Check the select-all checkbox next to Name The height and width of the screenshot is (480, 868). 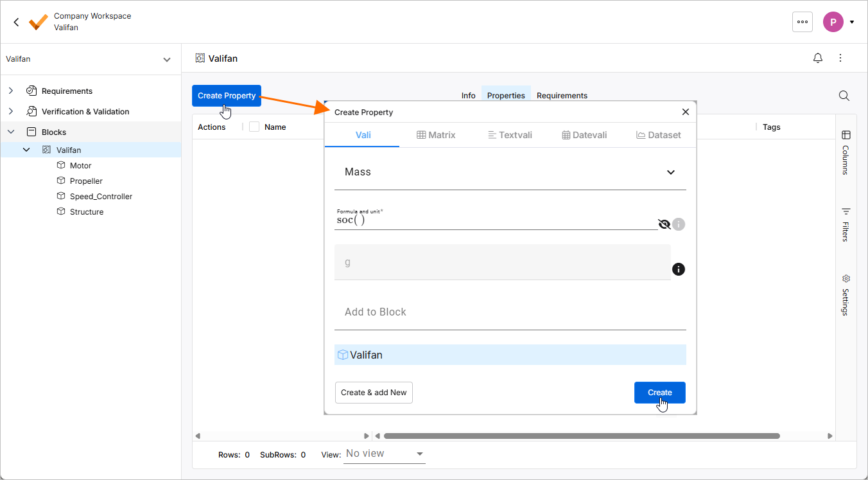[254, 127]
